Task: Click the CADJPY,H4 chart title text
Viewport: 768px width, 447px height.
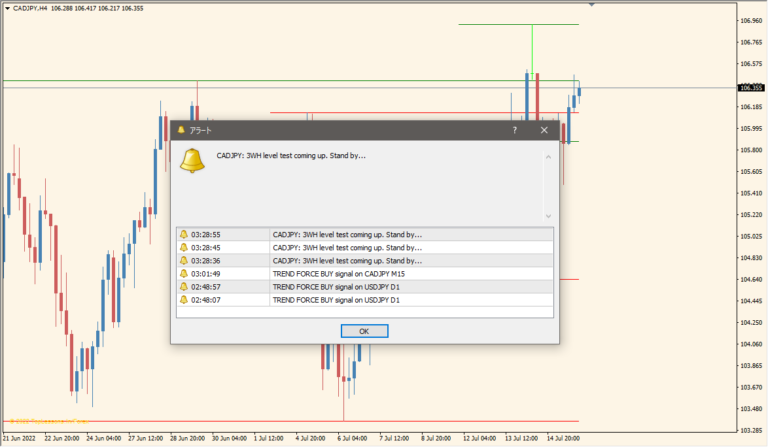Action: point(26,8)
